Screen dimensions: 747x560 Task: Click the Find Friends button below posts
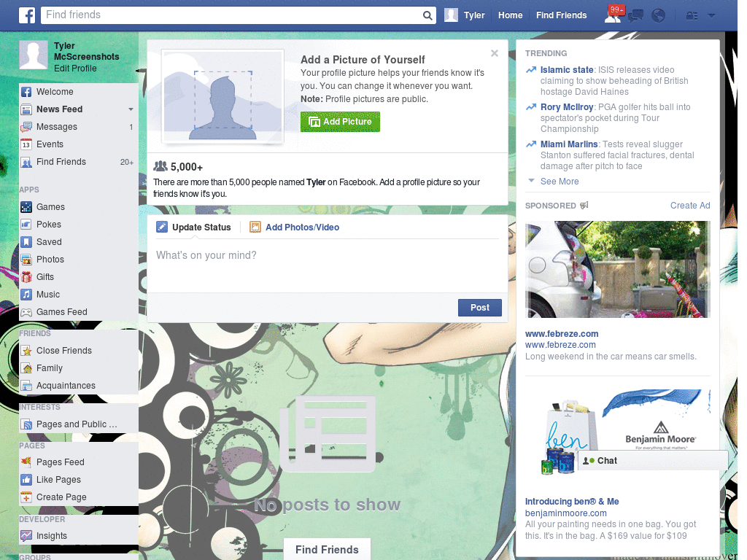pos(327,550)
